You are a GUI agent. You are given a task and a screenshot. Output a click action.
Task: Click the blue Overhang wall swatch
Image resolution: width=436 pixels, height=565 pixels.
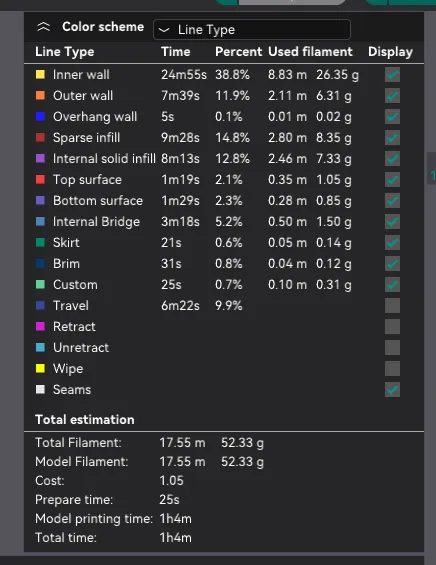pyautogui.click(x=40, y=116)
